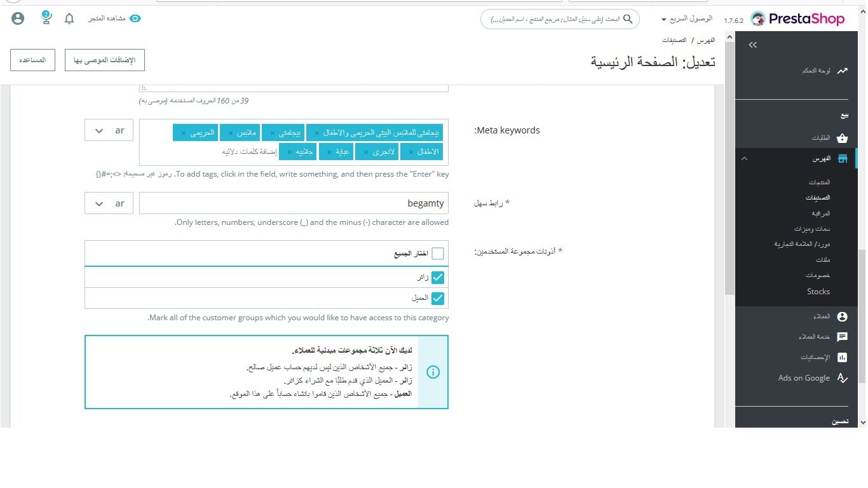This screenshot has height=488, width=868.
Task: Click the version number 1.7.6.2
Action: (734, 20)
